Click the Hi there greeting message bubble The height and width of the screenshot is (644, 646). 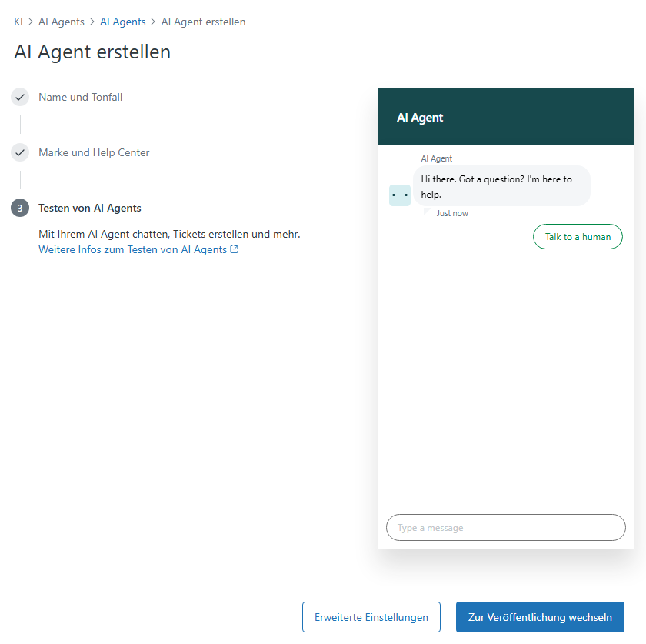(501, 186)
